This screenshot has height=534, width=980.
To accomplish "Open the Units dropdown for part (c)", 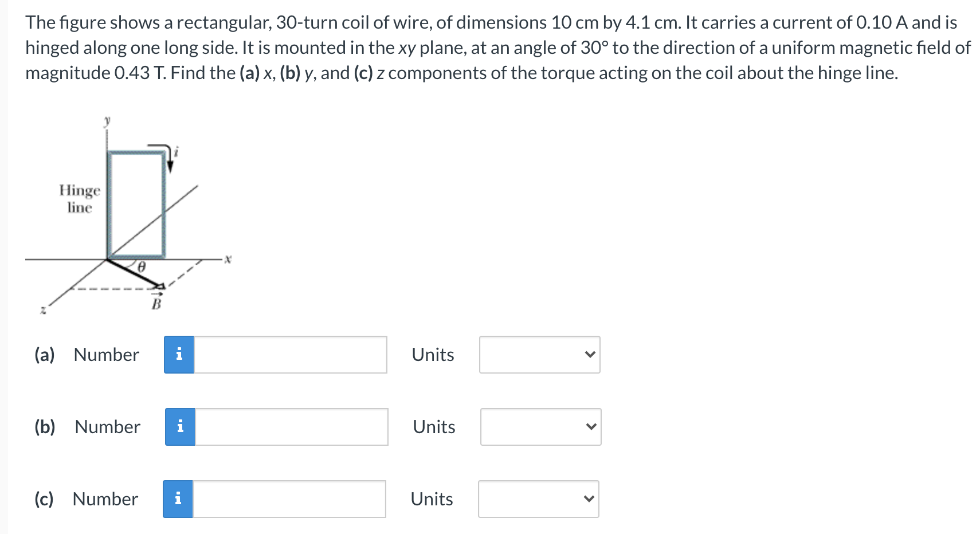I will 539,499.
